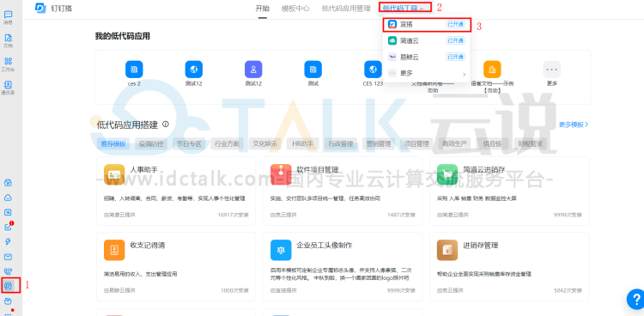The image size is (644, 316).
Task: Select the 文化娱乐 category filter
Action: 265,143
